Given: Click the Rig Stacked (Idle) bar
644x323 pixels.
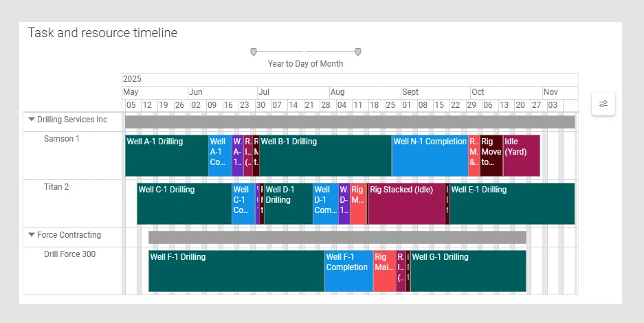Looking at the screenshot, I should pos(406,204).
